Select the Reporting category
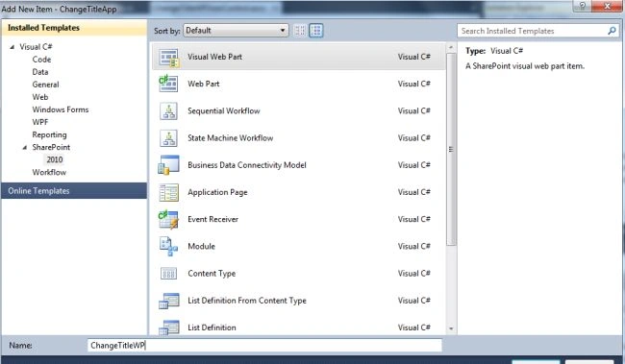The image size is (625, 364). (49, 134)
